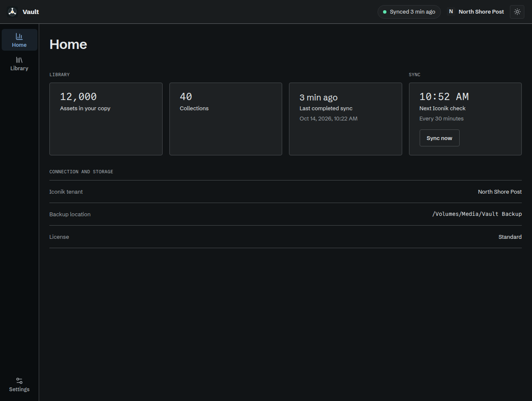Screen dimensions: 532x401
Task: Open Settings via sliders icon
Action: [19, 381]
